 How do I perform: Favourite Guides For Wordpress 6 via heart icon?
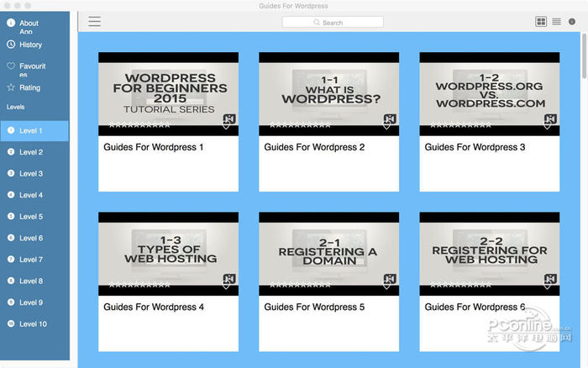pos(547,287)
